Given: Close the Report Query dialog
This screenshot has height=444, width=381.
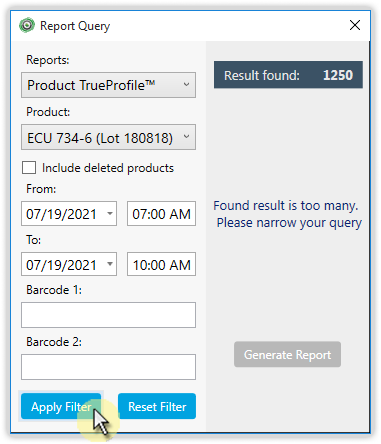Looking at the screenshot, I should 355,25.
